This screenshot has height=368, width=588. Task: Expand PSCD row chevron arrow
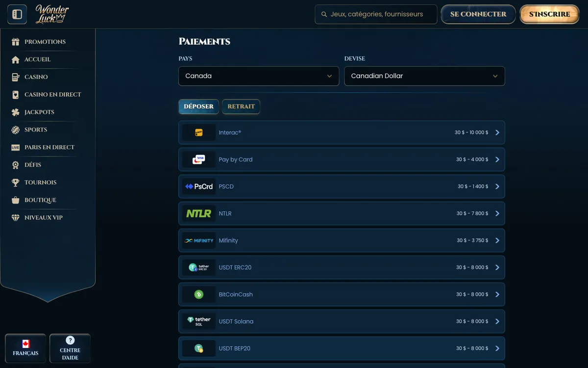click(x=497, y=186)
